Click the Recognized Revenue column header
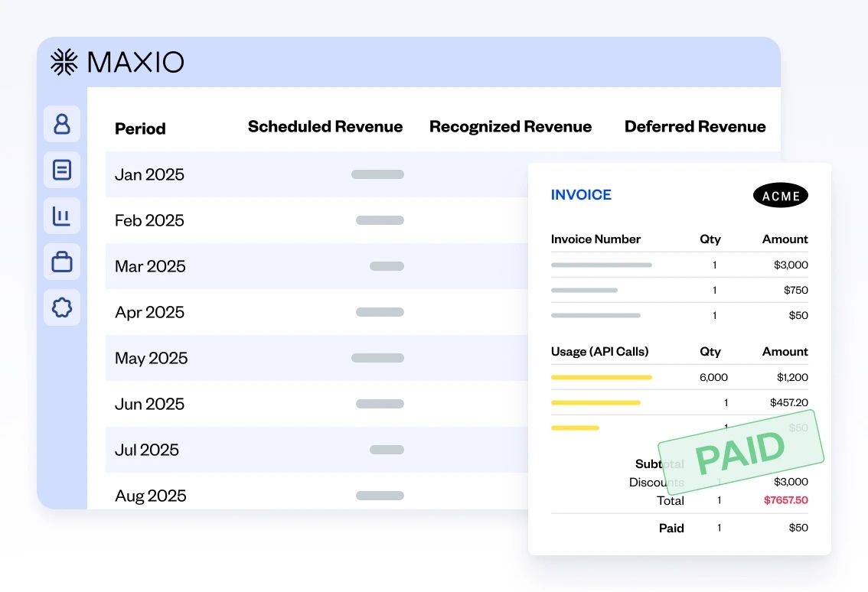Image resolution: width=868 pixels, height=592 pixels. [x=510, y=127]
